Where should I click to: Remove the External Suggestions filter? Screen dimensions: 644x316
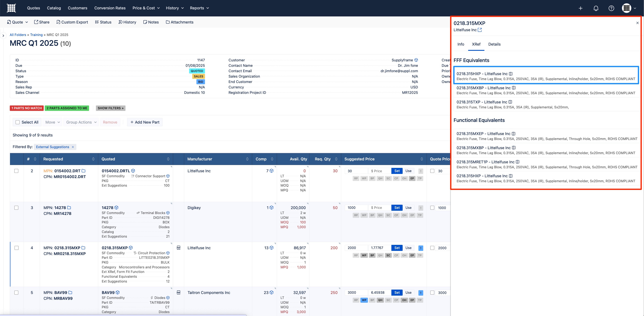click(73, 147)
